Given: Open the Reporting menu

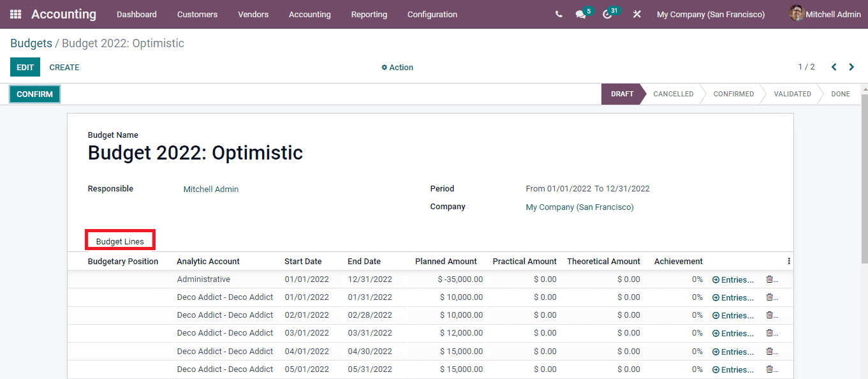Looking at the screenshot, I should (x=369, y=14).
